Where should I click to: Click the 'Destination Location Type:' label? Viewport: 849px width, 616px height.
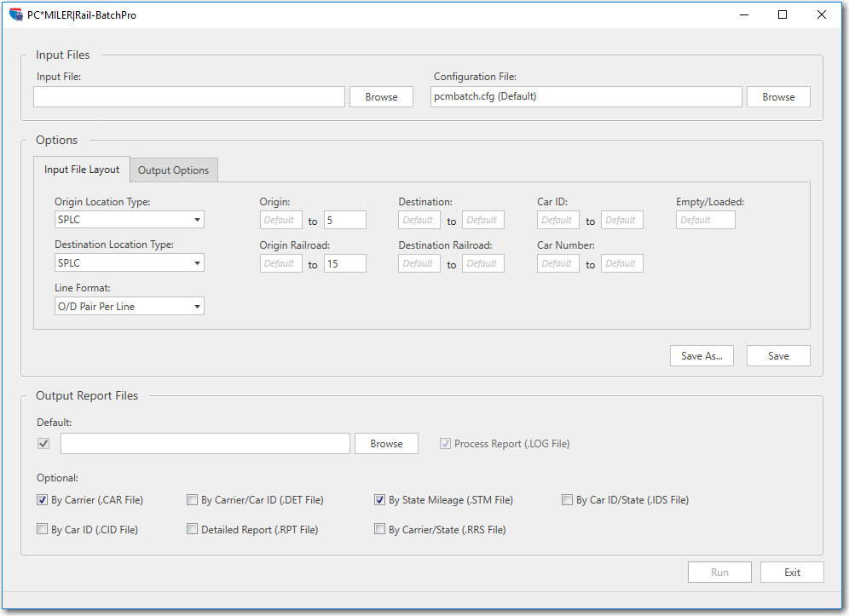click(x=114, y=245)
